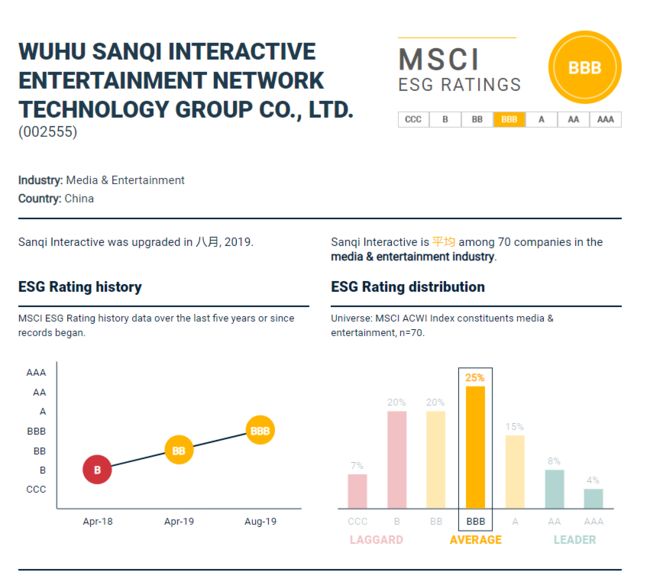The width and height of the screenshot is (650, 582).
Task: Click the Apr-18 axis label
Action: coord(97,521)
